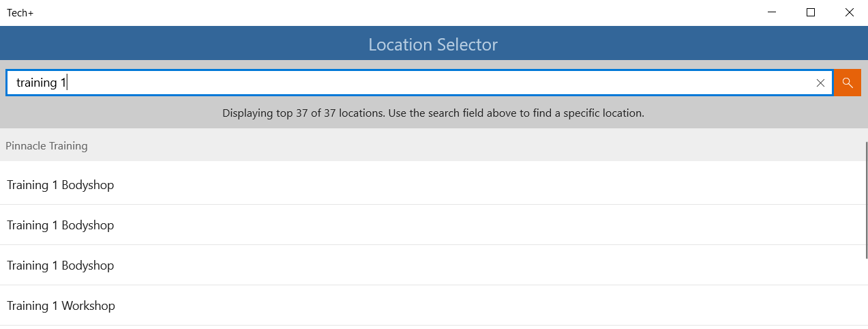This screenshot has height=329, width=868.
Task: Maximize the Tech+ window
Action: coord(811,12)
